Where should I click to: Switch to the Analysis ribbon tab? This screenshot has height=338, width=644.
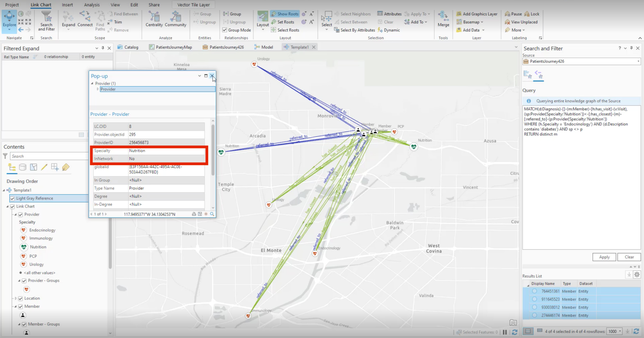point(92,5)
